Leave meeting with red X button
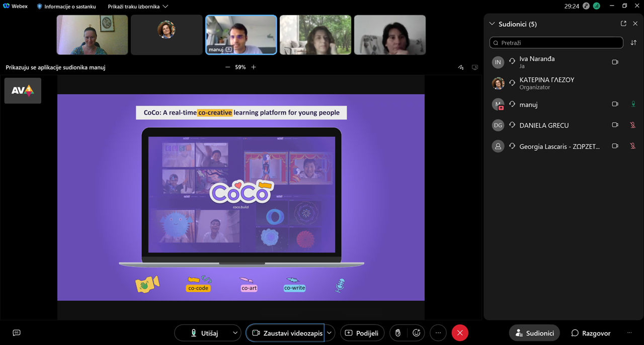This screenshot has width=644, height=345. pos(460,333)
